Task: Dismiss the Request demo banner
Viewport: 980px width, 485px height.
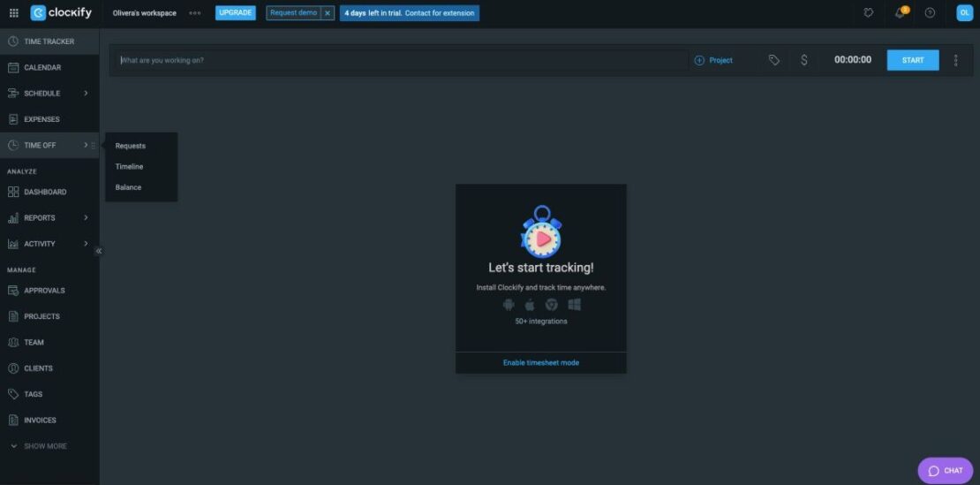Action: (328, 13)
